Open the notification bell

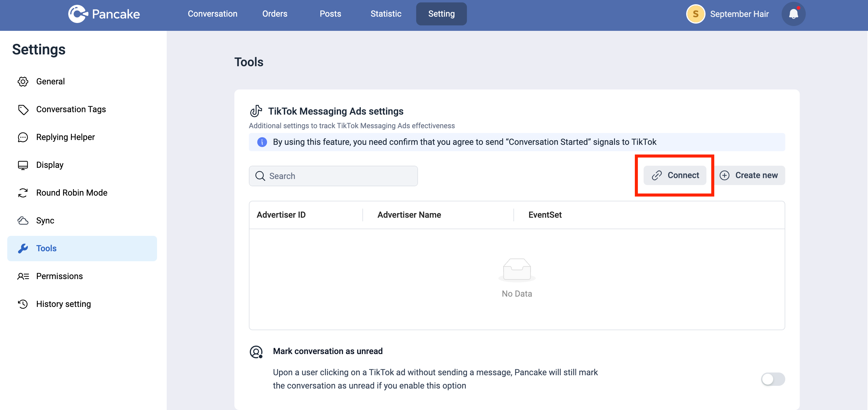pos(793,14)
